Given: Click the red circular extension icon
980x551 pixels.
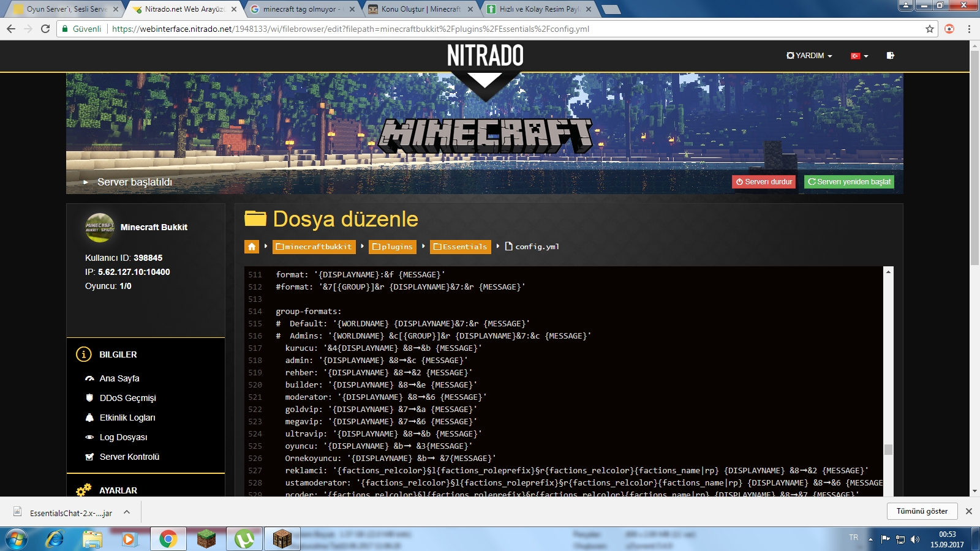Looking at the screenshot, I should [949, 29].
